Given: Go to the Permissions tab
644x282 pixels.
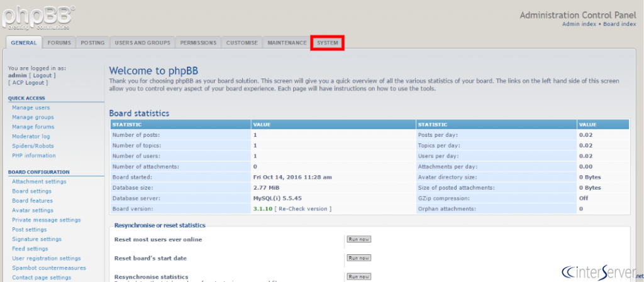Looking at the screenshot, I should coord(198,43).
